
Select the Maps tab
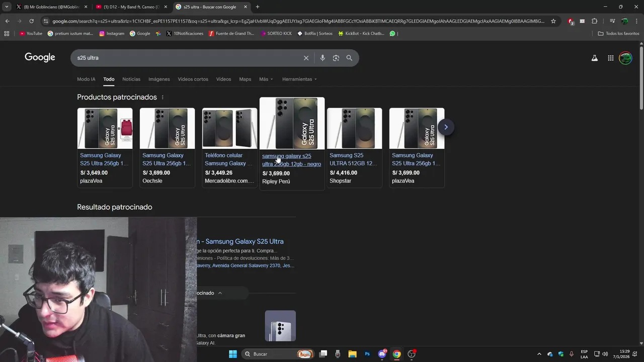tap(245, 79)
